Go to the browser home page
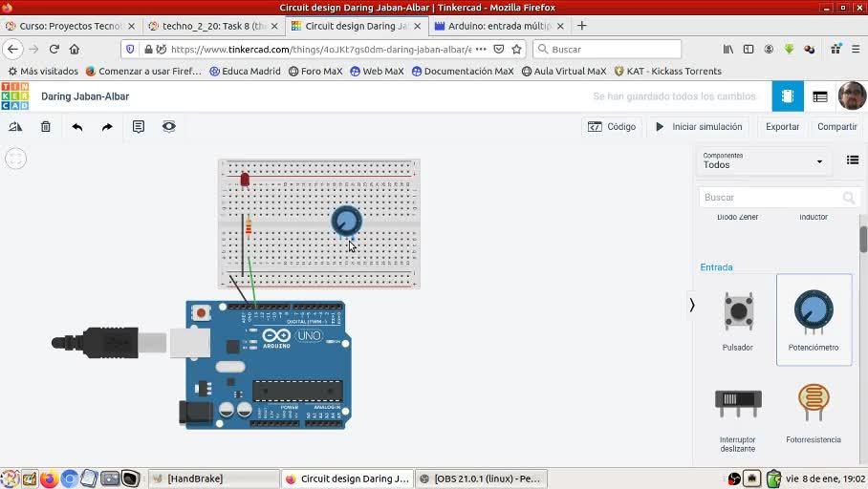The image size is (868, 489). (x=75, y=49)
